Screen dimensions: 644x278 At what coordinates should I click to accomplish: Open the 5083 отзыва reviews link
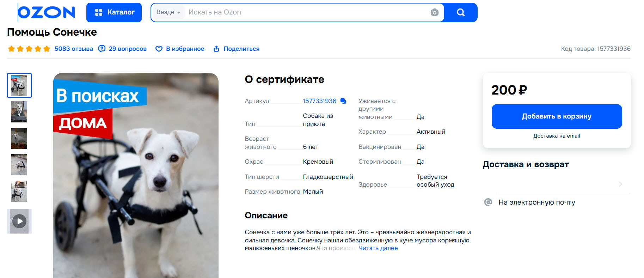73,49
